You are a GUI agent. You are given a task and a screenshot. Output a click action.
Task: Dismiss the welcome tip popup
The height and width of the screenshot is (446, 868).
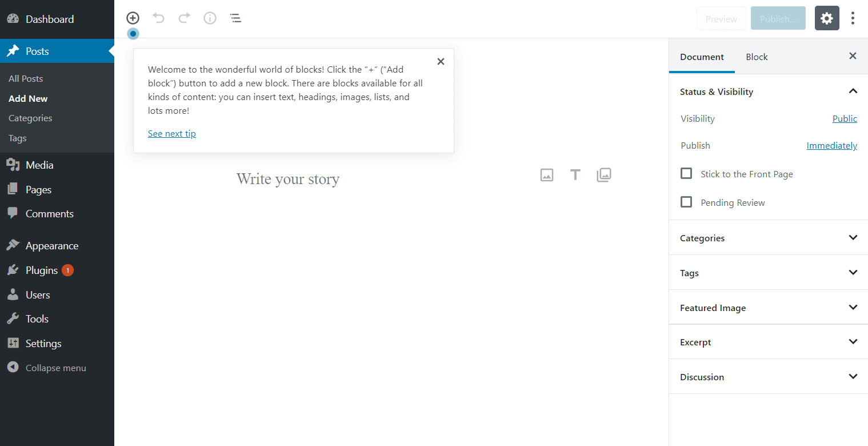(441, 61)
